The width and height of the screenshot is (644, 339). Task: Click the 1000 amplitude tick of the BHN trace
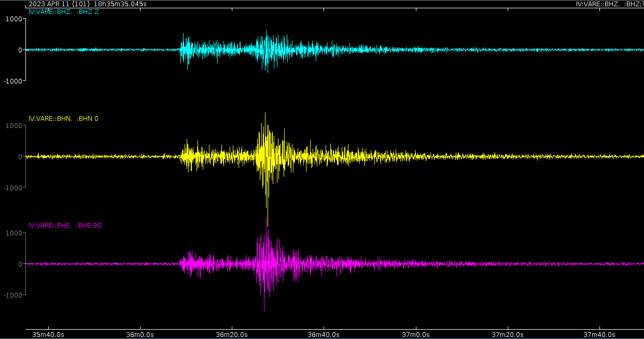click(x=13, y=126)
